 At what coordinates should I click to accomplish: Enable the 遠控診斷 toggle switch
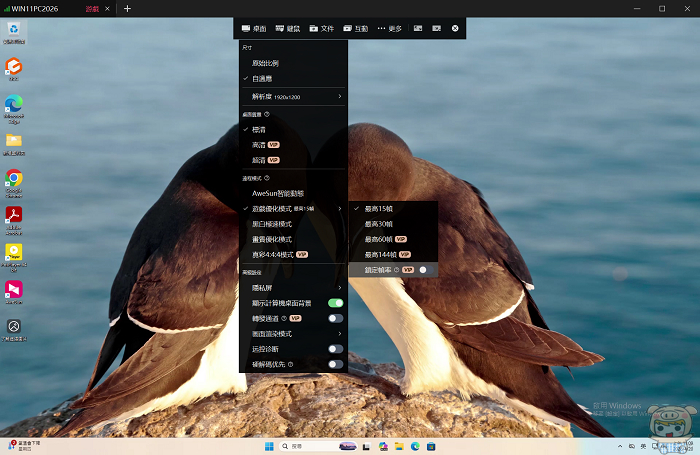click(335, 349)
